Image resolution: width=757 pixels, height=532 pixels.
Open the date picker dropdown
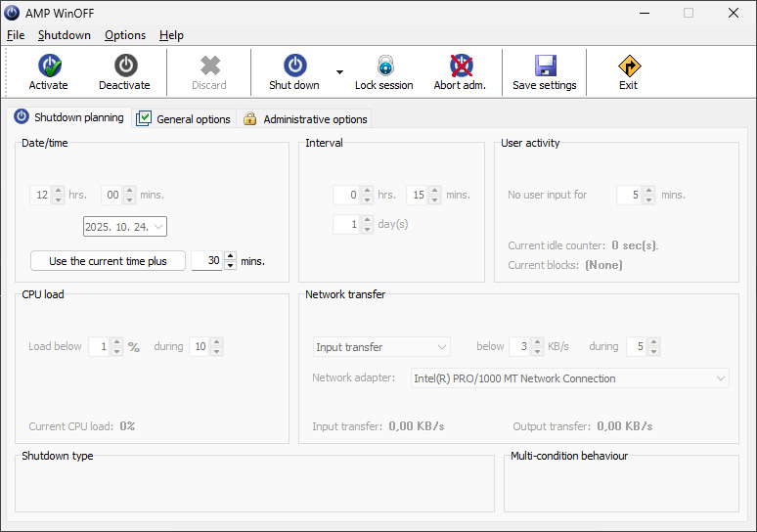click(159, 227)
